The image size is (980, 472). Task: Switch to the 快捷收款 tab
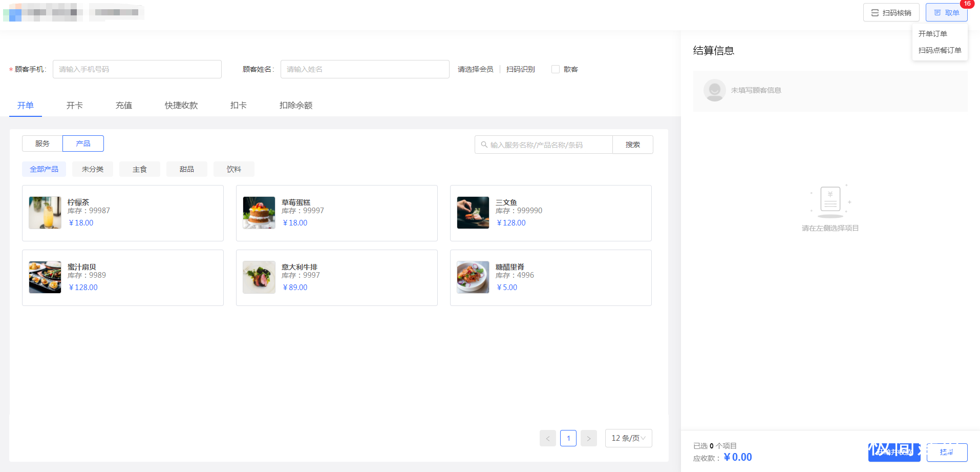(181, 105)
